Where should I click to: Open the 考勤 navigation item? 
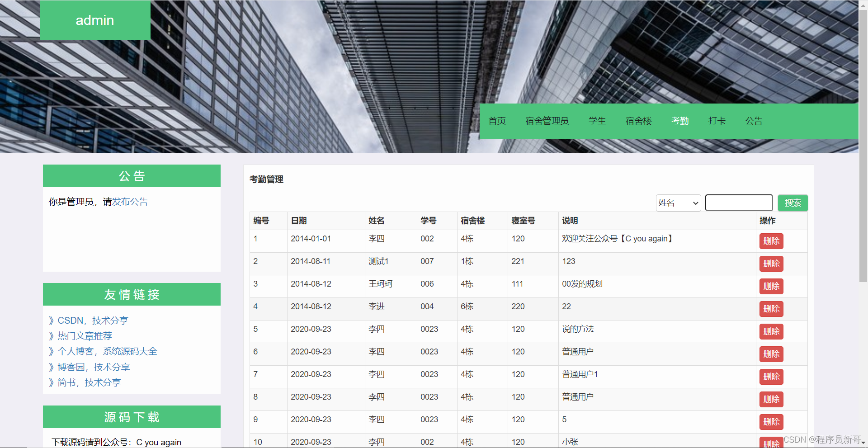[x=680, y=121]
